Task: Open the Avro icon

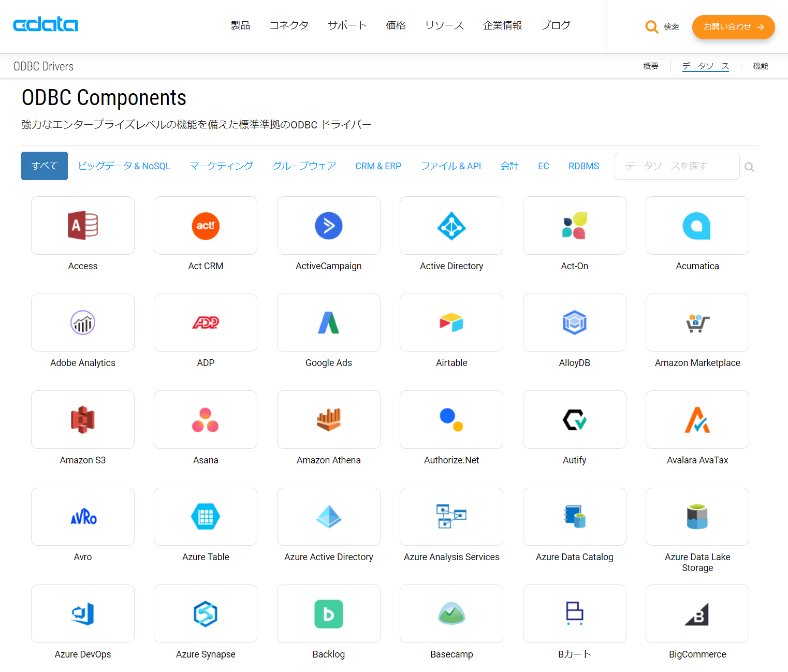Action: 83,517
